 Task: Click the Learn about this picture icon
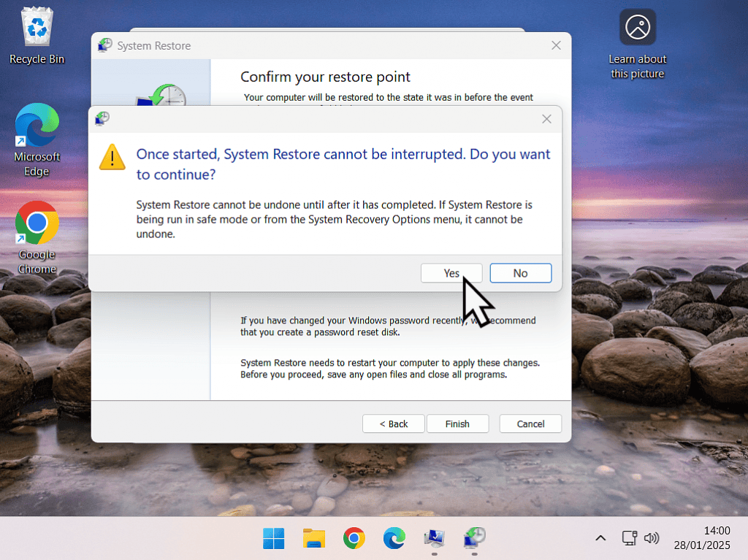(x=638, y=28)
